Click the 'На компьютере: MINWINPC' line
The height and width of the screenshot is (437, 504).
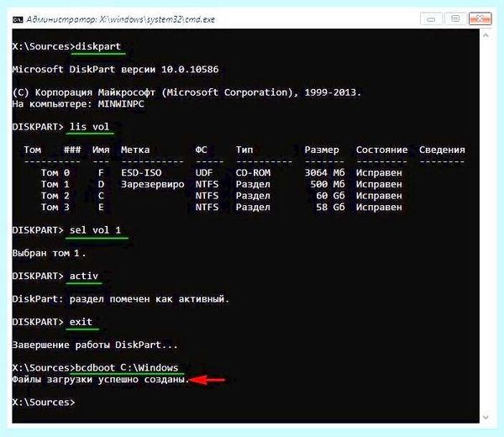tap(78, 104)
